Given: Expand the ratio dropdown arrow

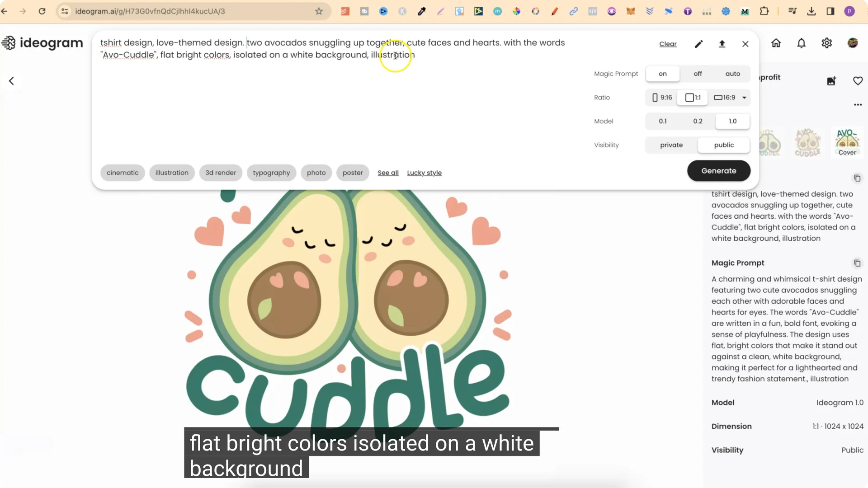Looking at the screenshot, I should [x=744, y=98].
